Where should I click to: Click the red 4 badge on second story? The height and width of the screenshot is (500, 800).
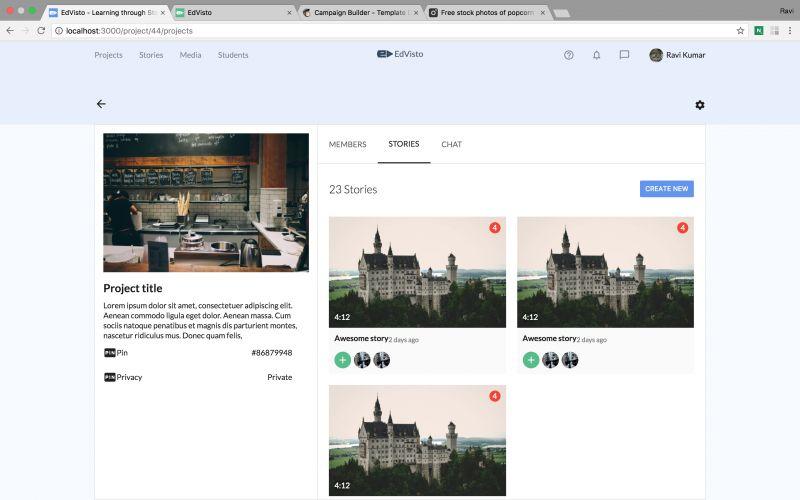(682, 228)
